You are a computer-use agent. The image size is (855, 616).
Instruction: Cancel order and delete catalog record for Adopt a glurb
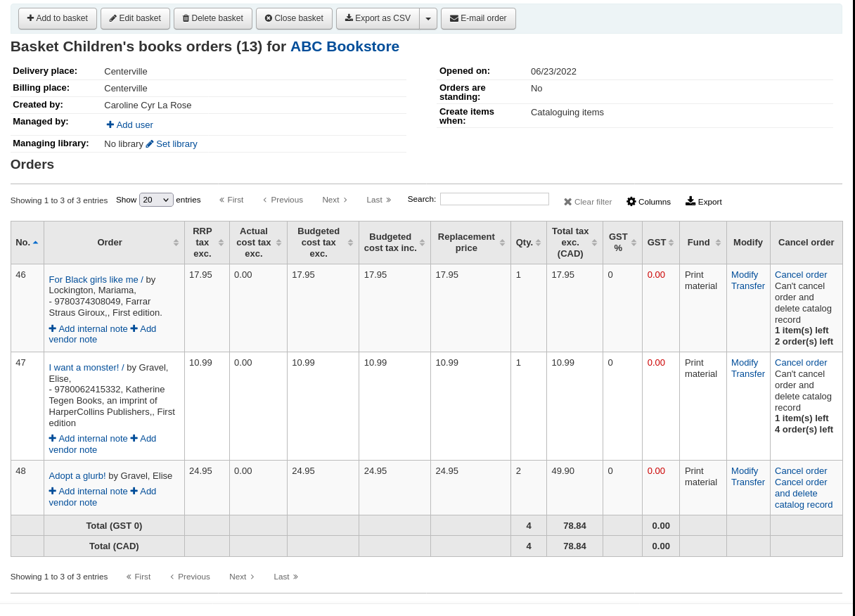tap(803, 493)
